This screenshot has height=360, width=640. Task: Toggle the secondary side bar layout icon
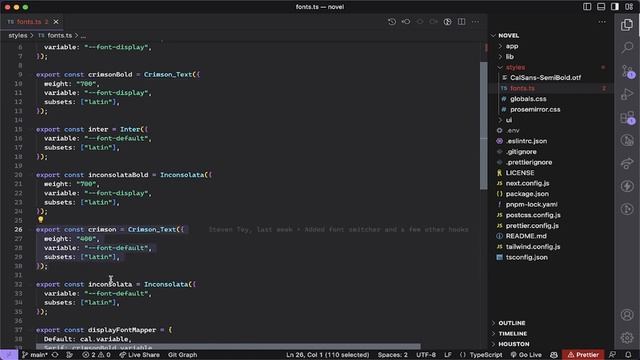(615, 7)
